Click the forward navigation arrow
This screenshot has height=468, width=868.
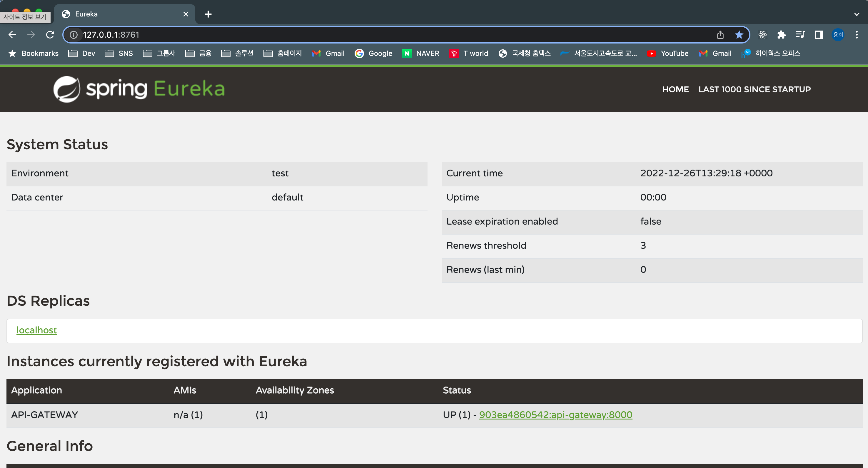click(x=31, y=35)
